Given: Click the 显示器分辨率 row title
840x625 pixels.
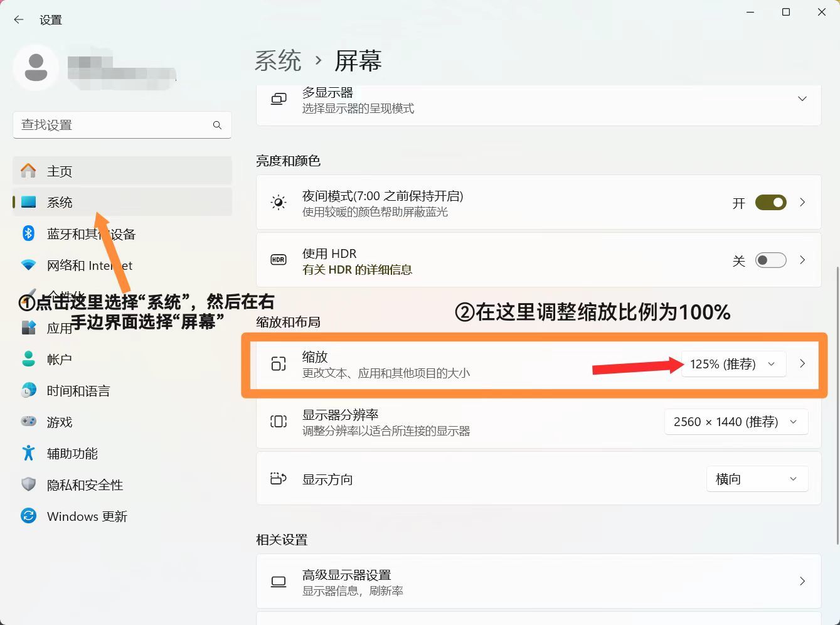Looking at the screenshot, I should point(340,415).
